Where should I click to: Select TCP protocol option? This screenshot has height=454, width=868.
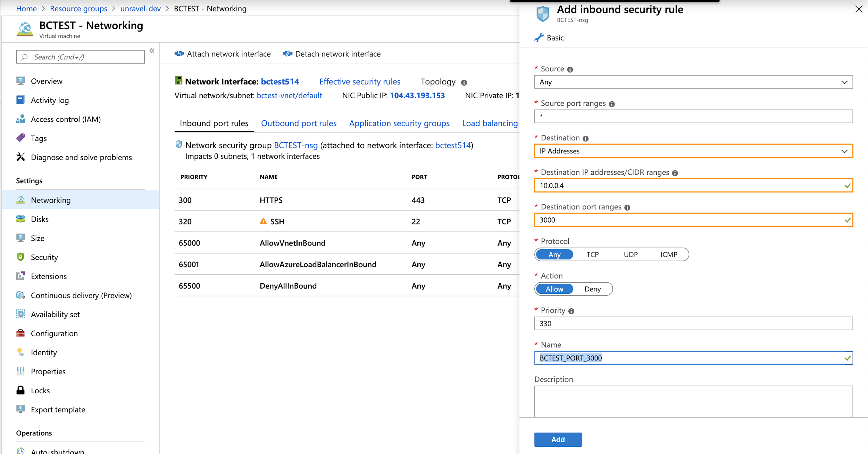point(592,255)
